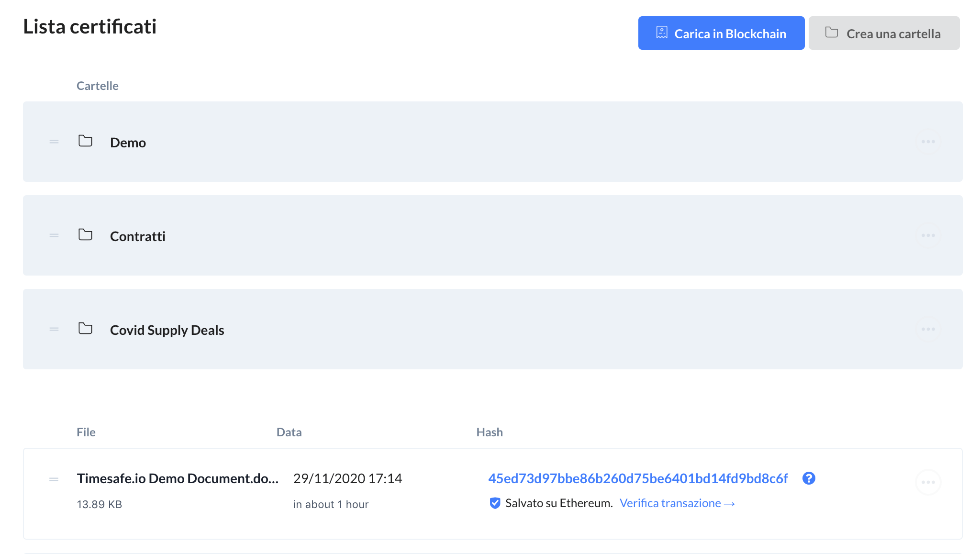Click the Contratti folder icon
The image size is (980, 554).
pos(85,235)
